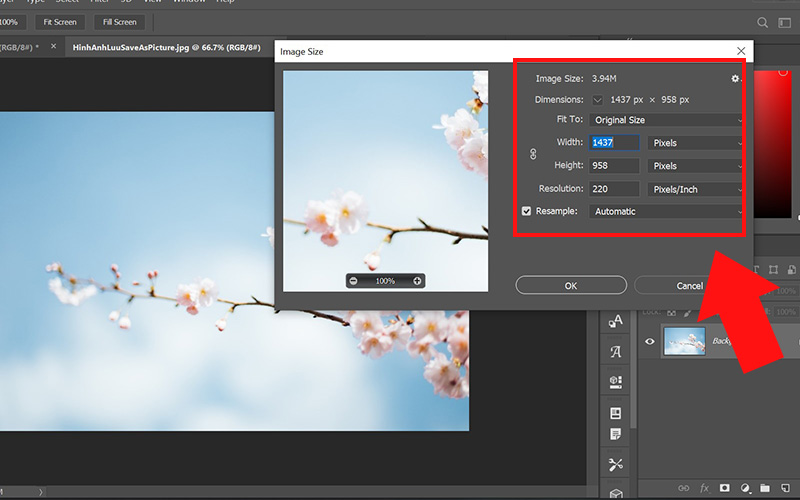Open the workspace switcher icon beside search
Image resolution: width=800 pixels, height=500 pixels.
(x=784, y=22)
